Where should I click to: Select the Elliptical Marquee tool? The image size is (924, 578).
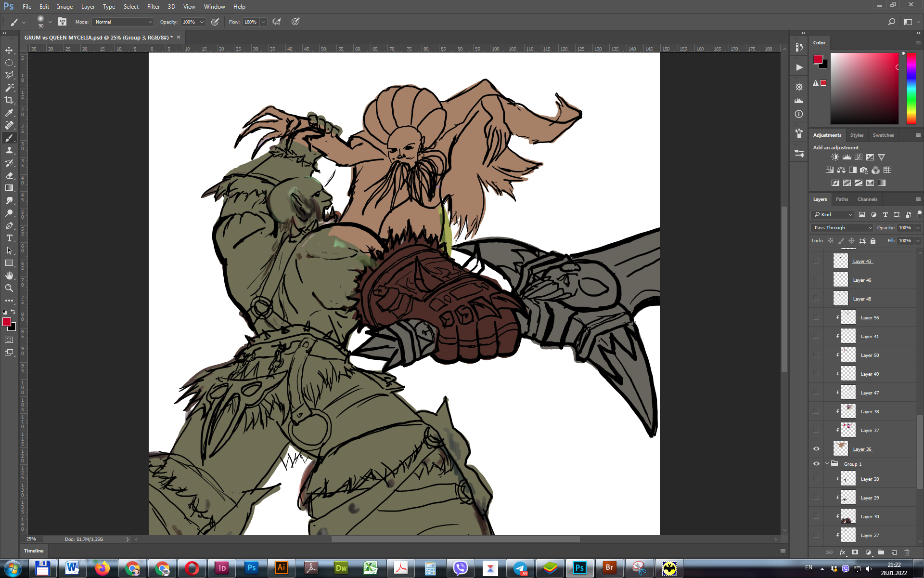[9, 63]
